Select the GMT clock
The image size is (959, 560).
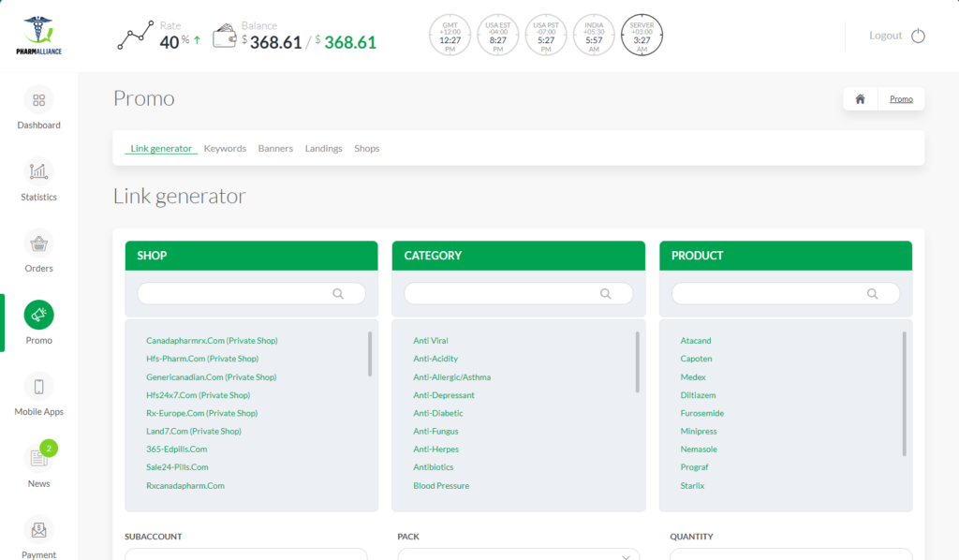[x=450, y=36]
